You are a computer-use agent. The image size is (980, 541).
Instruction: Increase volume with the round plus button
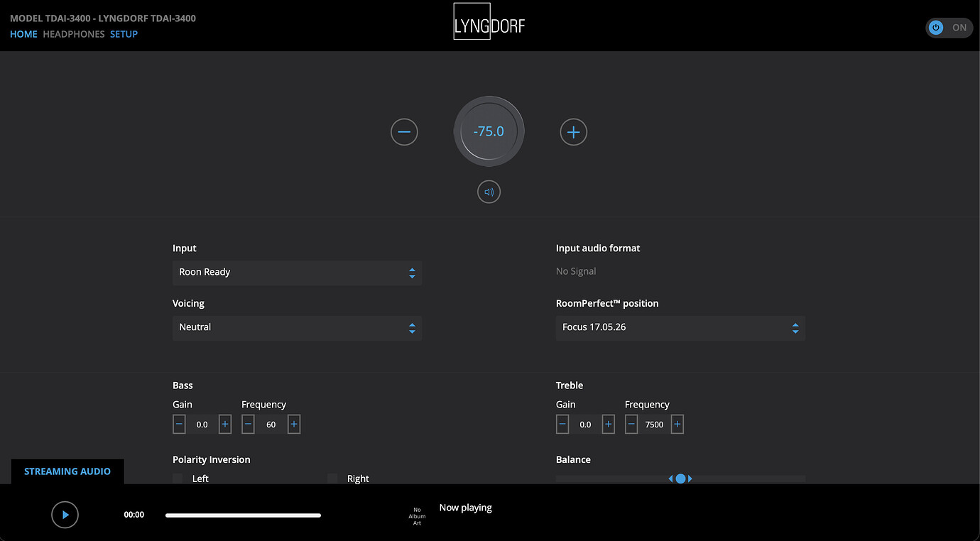[x=574, y=132]
